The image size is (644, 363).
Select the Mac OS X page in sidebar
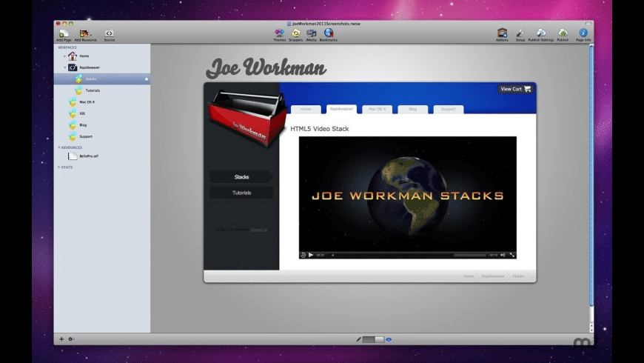click(x=102, y=102)
